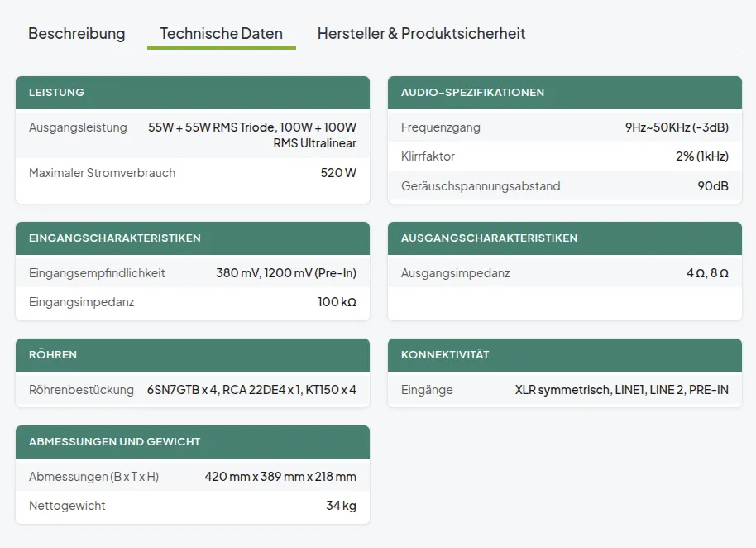
Task: Click the Röhrenbestückung label
Action: [x=82, y=390]
